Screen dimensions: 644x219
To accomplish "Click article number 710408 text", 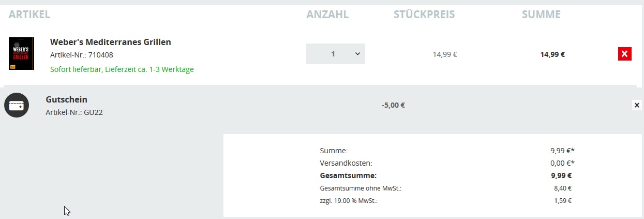I will point(81,55).
